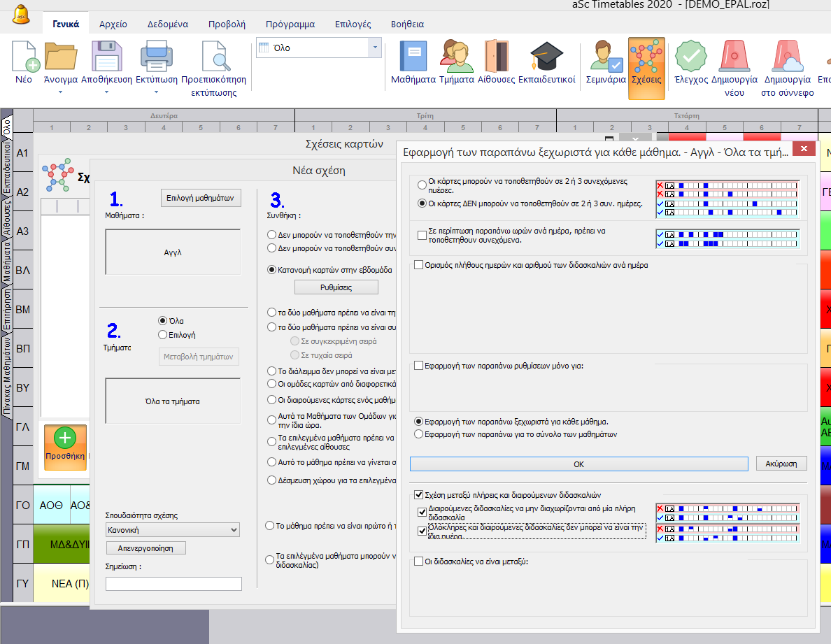831x644 pixels.
Task: Check Οι διδασκαλίες να είναι μεταξύ box
Action: pos(419,561)
